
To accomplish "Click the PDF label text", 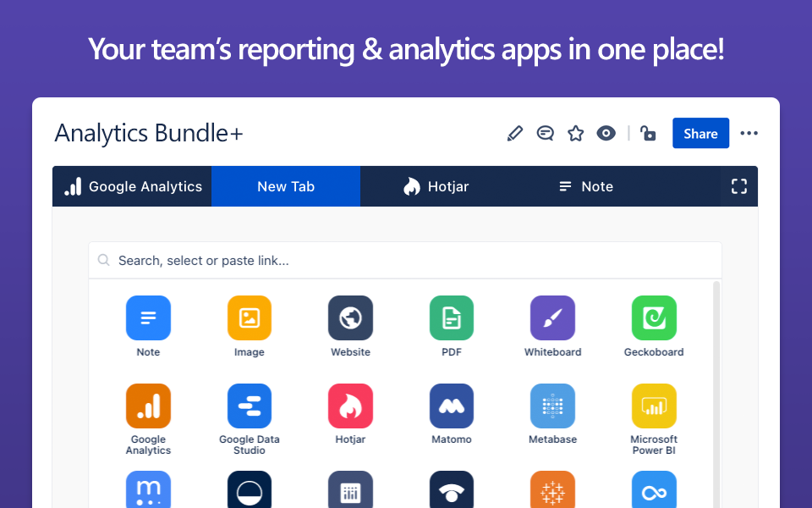I will point(452,352).
